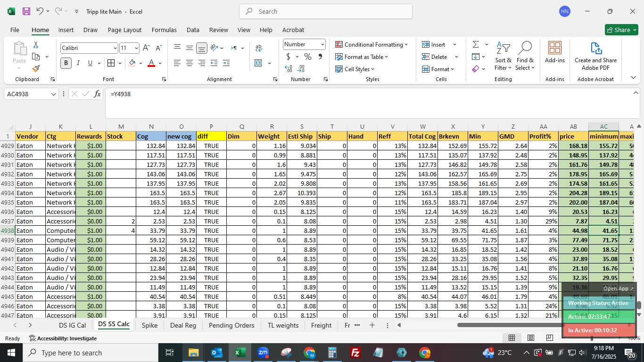Switch to the Data ribbon tab
This screenshot has width=644, height=362.
pos(193,30)
